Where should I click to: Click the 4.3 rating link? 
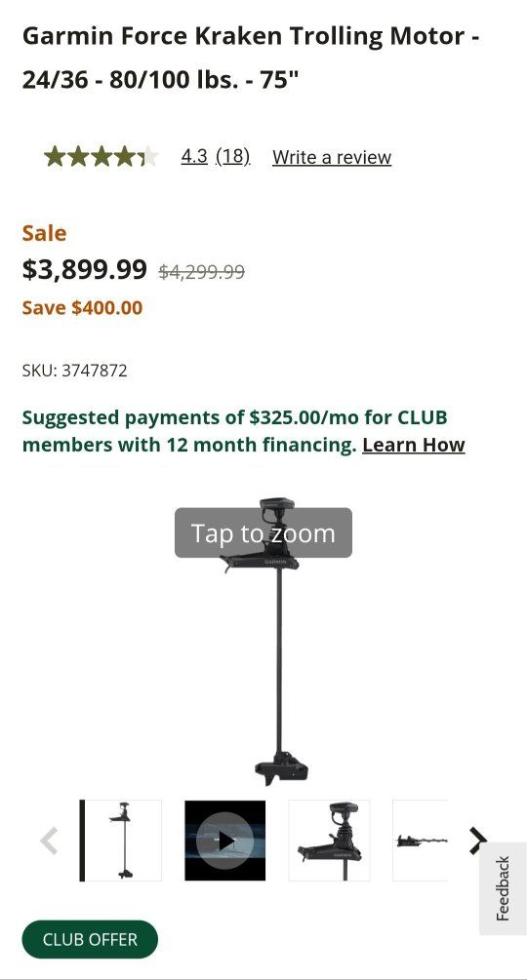pos(194,156)
